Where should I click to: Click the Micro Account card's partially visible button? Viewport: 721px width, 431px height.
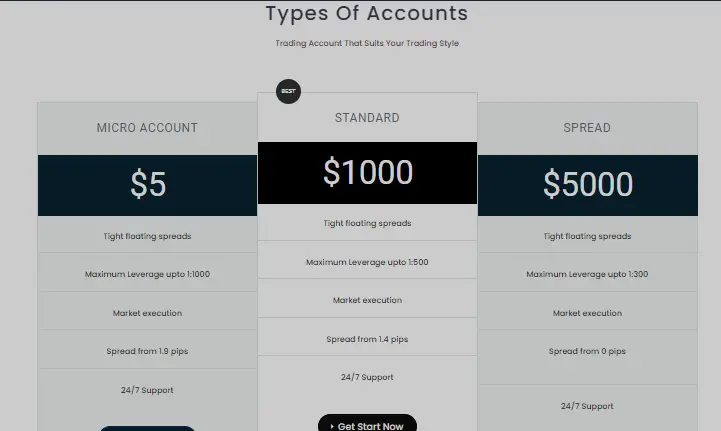click(x=147, y=427)
